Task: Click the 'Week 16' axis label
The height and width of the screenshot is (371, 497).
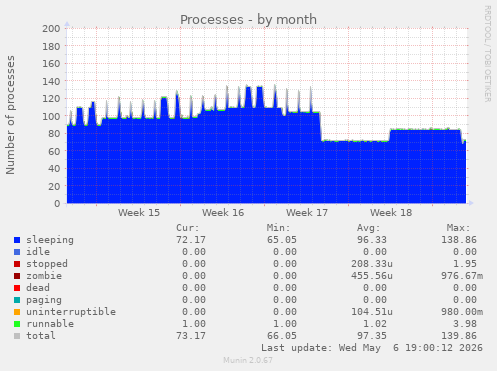Action: [x=223, y=213]
